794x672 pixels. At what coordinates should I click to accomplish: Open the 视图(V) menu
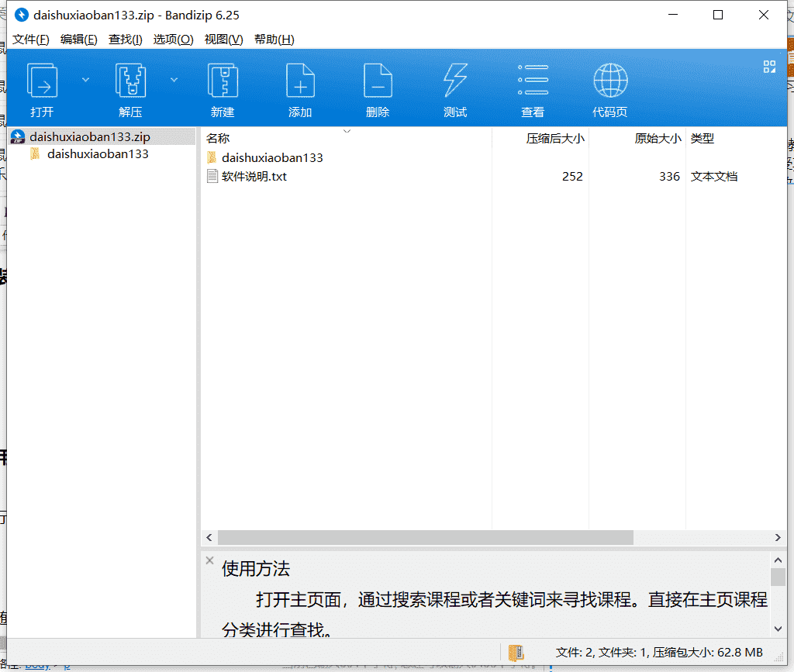tap(223, 40)
